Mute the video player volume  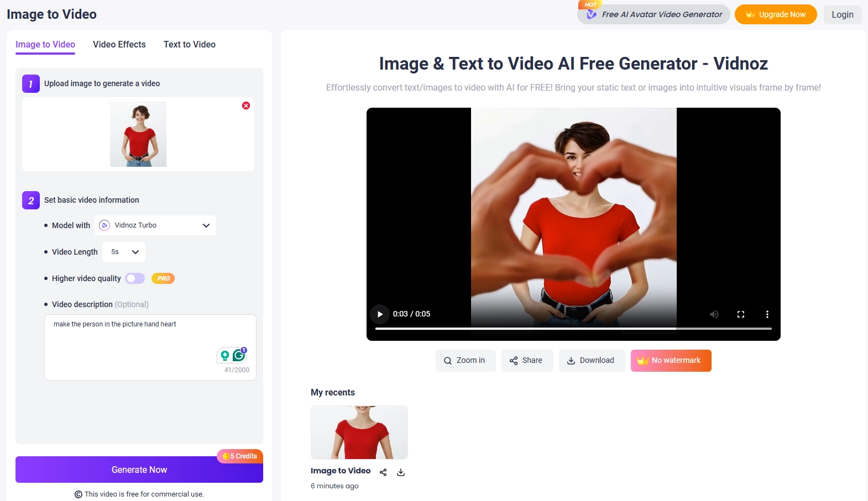click(714, 314)
